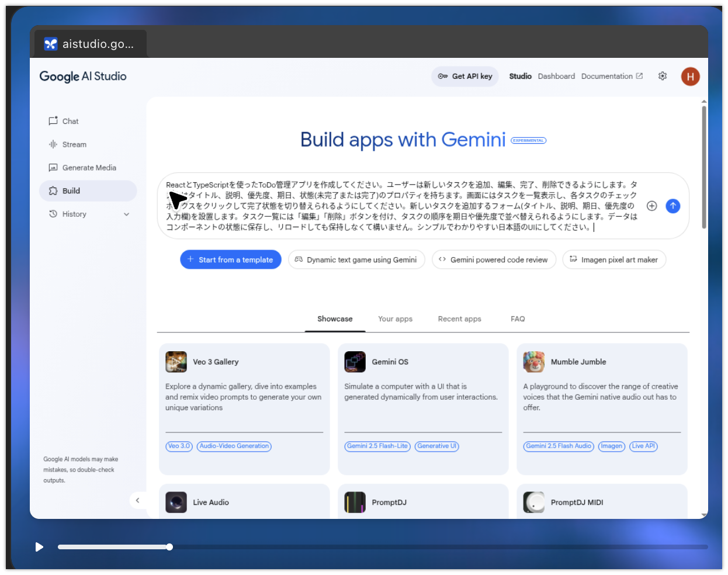Open the PromptDJ MIDI app icon
Screen dimensions: 728x575
tap(534, 503)
